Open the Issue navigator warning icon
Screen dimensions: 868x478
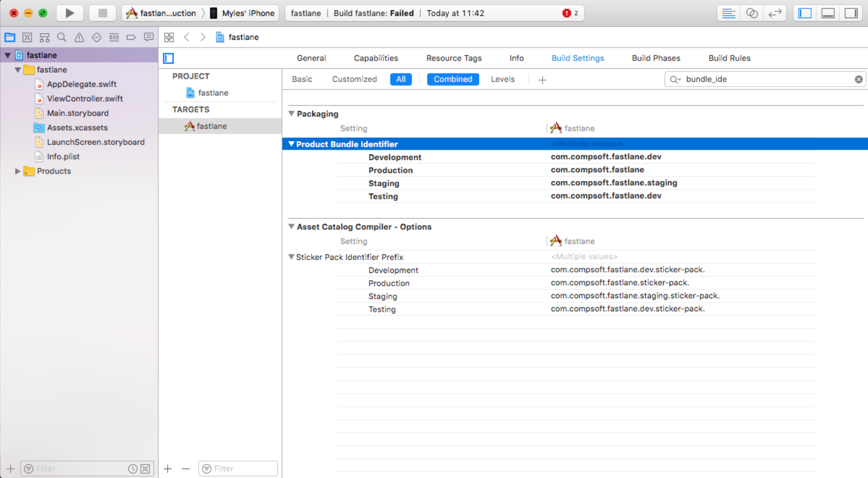click(x=79, y=37)
